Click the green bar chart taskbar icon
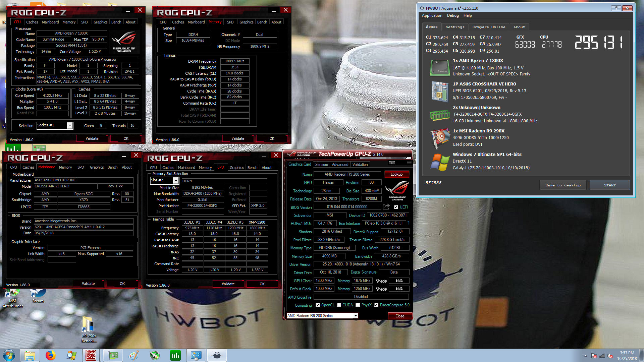 [175, 355]
